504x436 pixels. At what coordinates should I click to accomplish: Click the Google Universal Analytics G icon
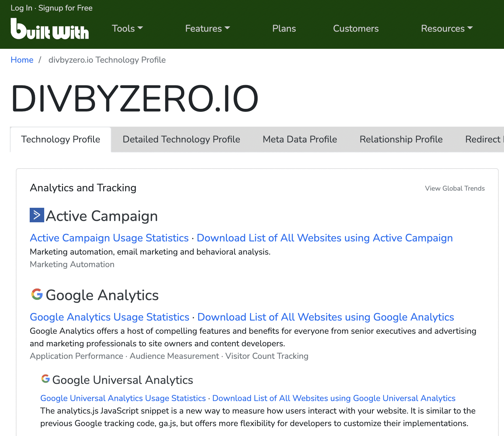point(46,379)
